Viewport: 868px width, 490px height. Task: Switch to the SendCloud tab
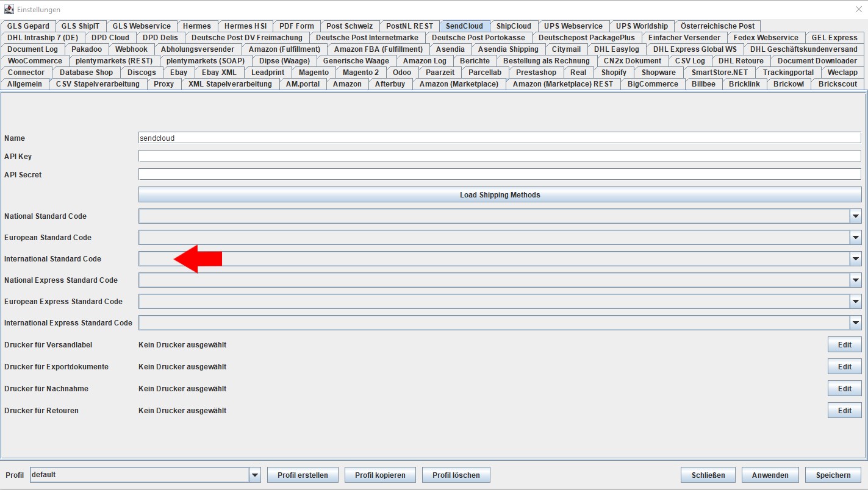pyautogui.click(x=464, y=26)
